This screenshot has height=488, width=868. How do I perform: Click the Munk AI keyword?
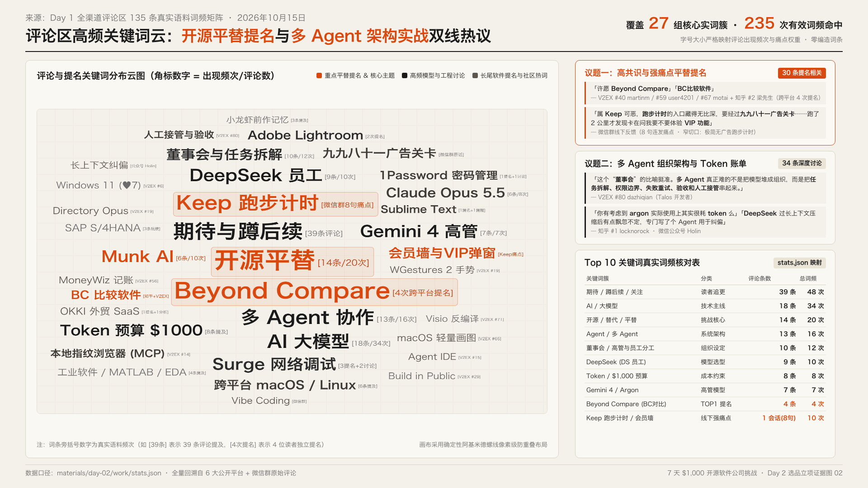[137, 257]
